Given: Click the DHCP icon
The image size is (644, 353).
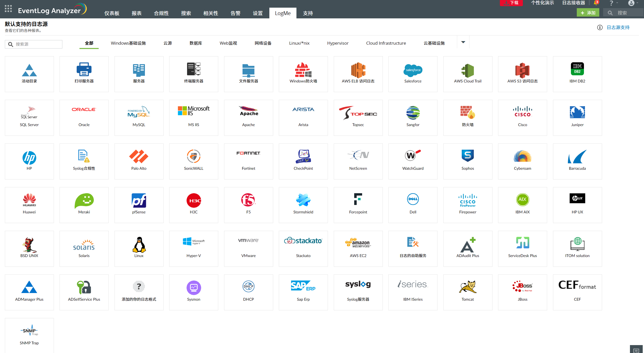Looking at the screenshot, I should point(248,286).
